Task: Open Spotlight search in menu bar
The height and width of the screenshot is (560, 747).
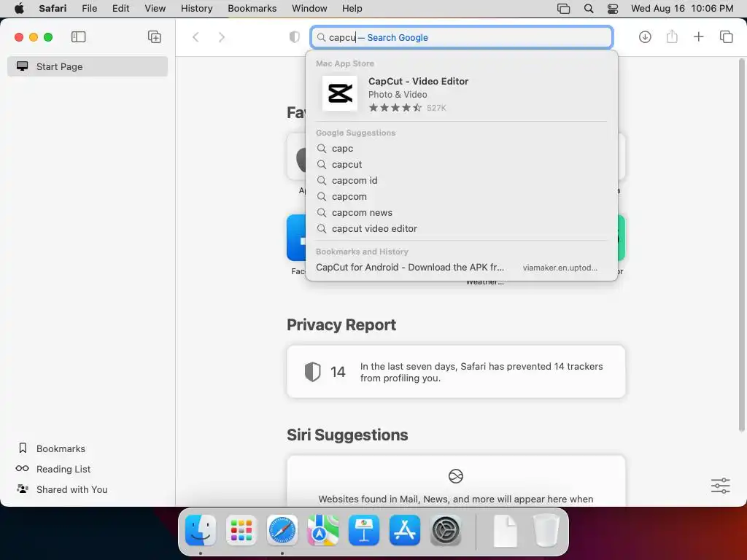Action: pos(589,9)
